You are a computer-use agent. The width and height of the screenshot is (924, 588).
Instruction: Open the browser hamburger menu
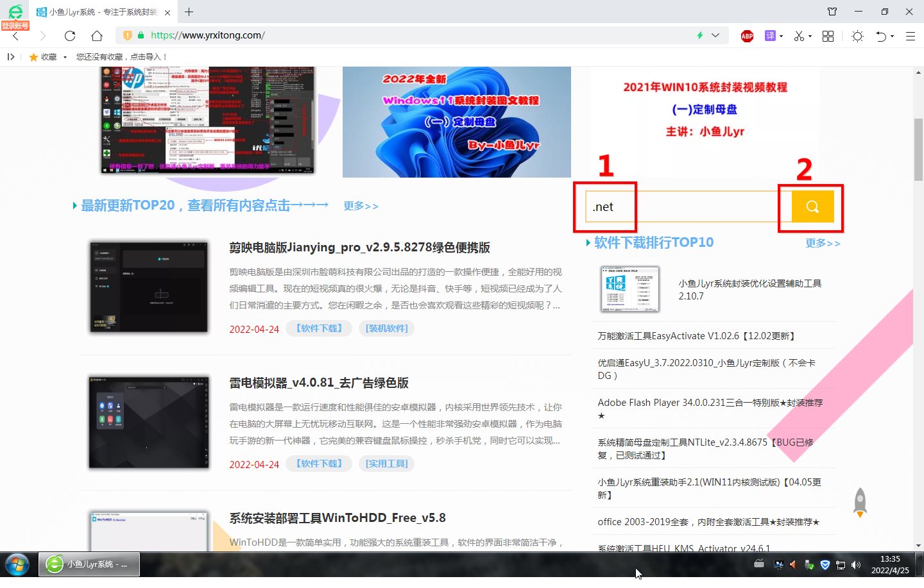(x=910, y=36)
